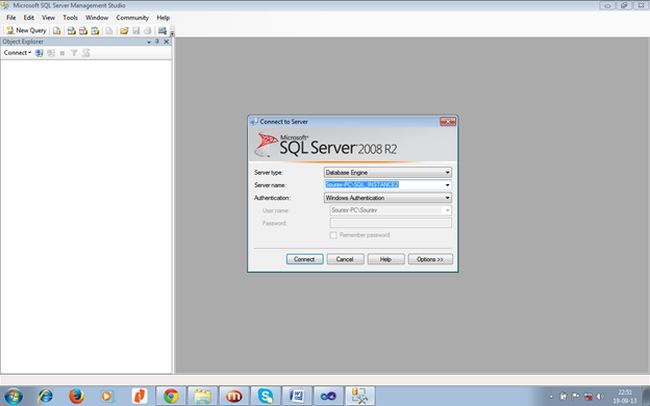Open the Help menu
This screenshot has width=650, height=406.
(x=163, y=17)
